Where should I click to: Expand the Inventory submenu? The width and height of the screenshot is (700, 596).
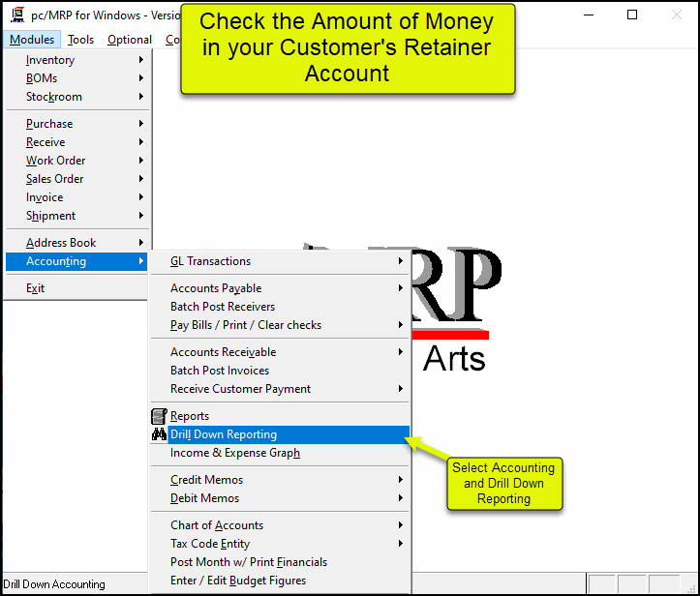[x=76, y=60]
